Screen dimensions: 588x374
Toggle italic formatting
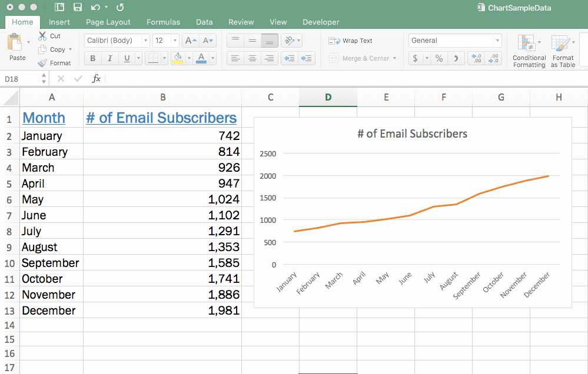click(x=109, y=58)
